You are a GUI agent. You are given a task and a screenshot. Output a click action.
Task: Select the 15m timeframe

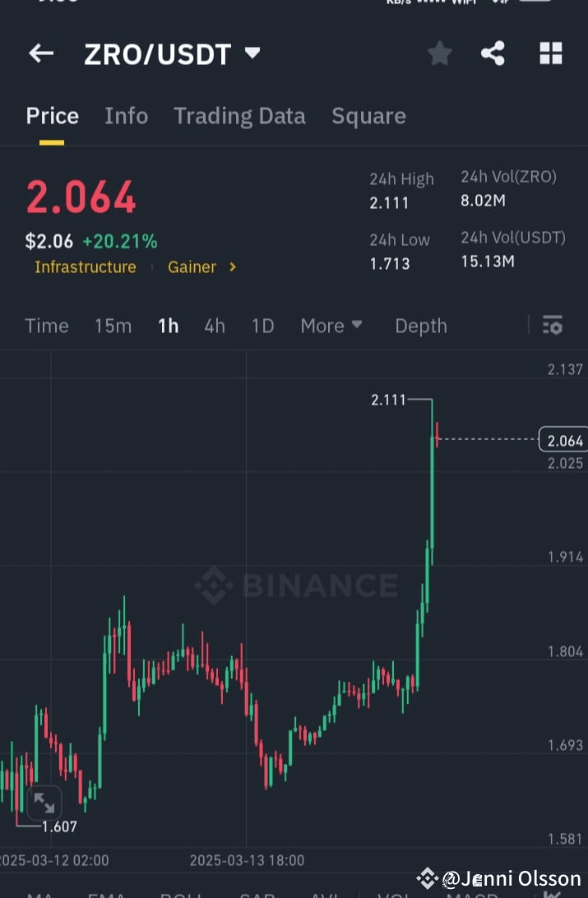coord(113,326)
